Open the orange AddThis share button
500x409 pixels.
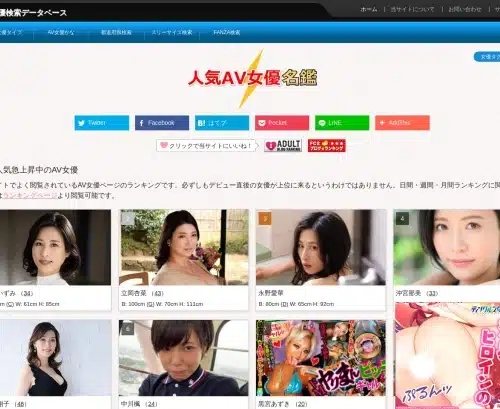[402, 123]
